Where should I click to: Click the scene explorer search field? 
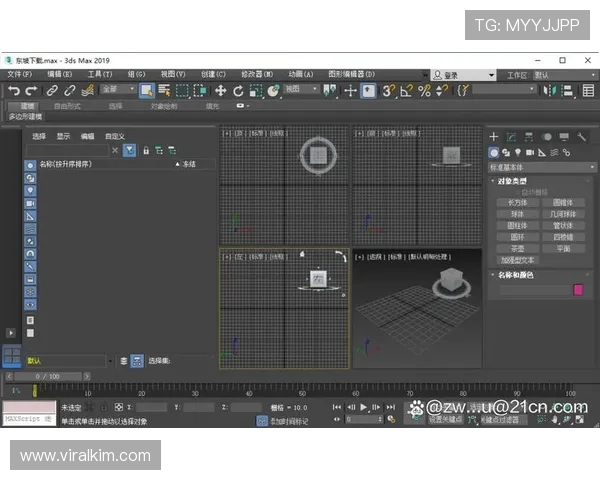[x=65, y=150]
